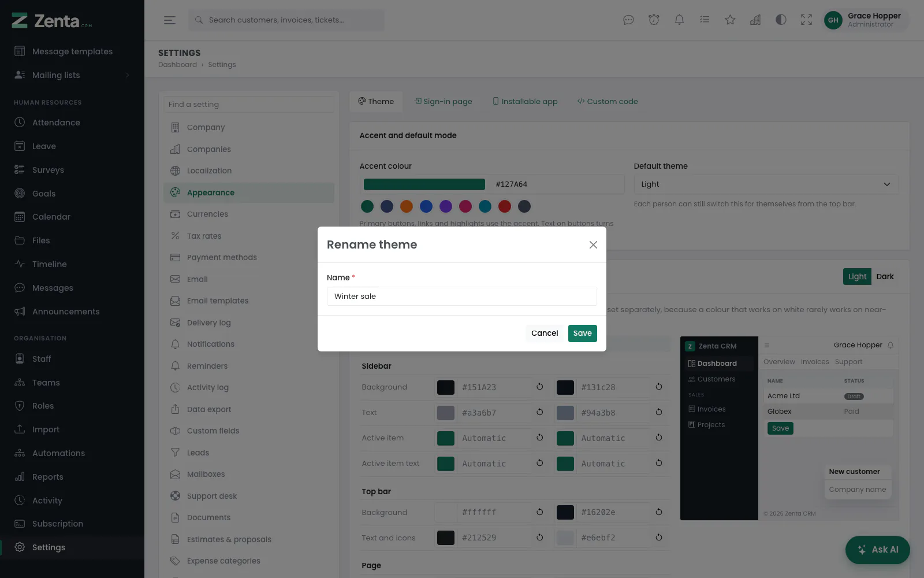The height and width of the screenshot is (578, 924).
Task: Search customers, invoices, tickets field
Action: [286, 20]
